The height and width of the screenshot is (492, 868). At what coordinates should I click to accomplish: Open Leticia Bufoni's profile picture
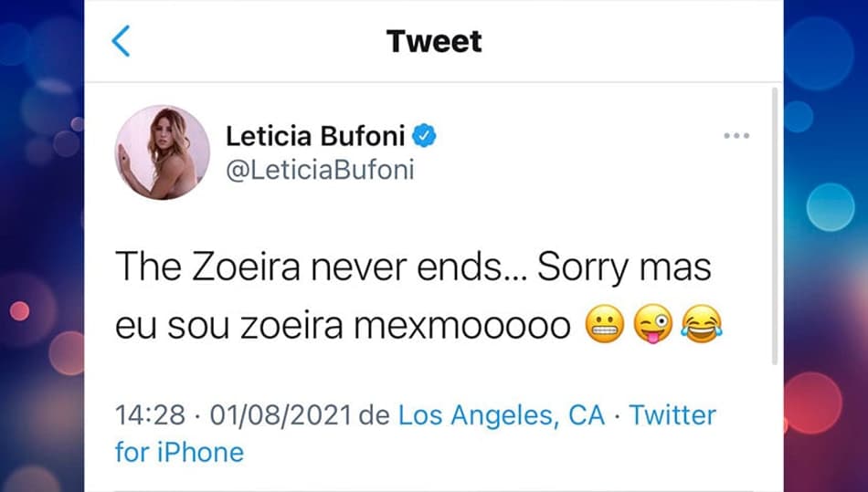(x=163, y=152)
